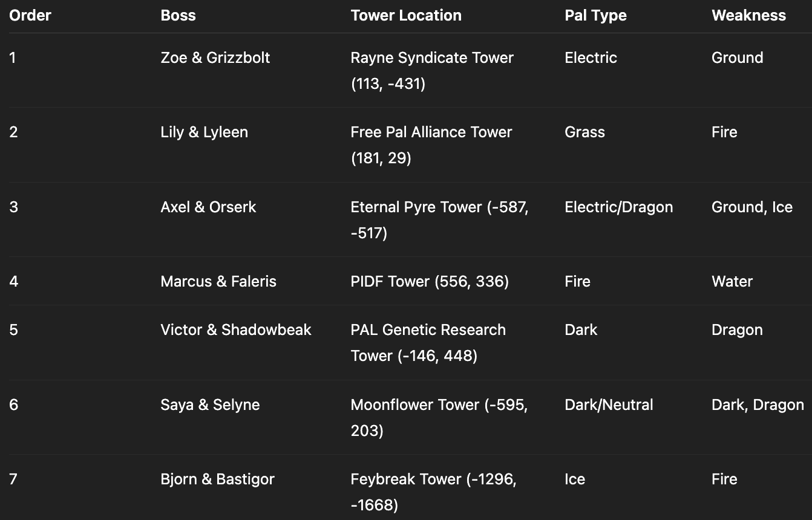Click the Saya & Selyne boss name
Viewport: 812px width, 520px height.
click(x=210, y=405)
